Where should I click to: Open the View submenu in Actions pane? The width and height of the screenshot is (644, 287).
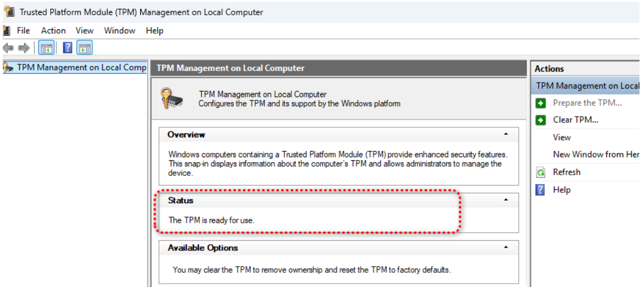[x=562, y=138]
